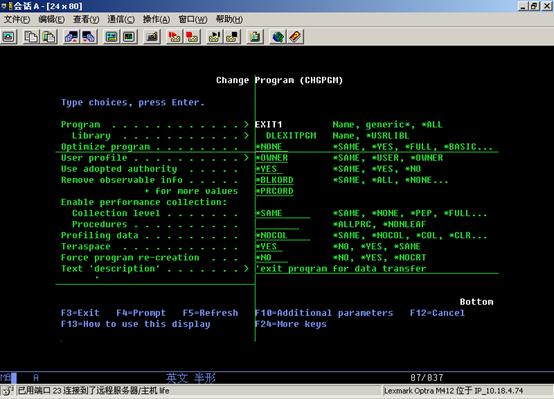Click the F12=Cancel function key
The width and height of the screenshot is (554, 399).
(x=437, y=313)
